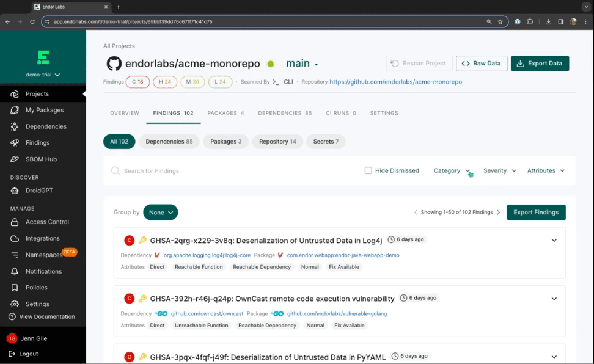The image size is (594, 364).
Task: Open Projects in the sidebar
Action: (37, 94)
